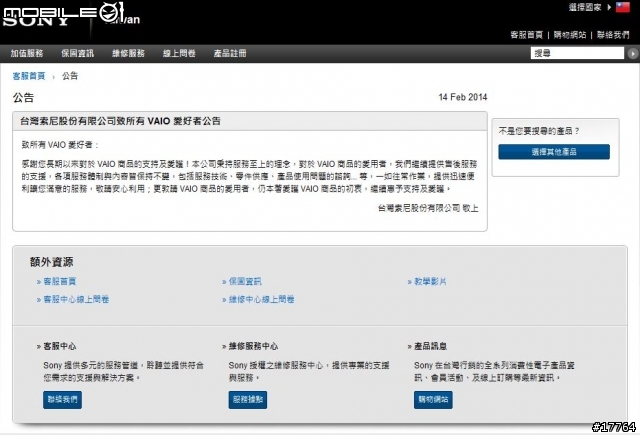Click the Sony logo in header
Viewport: 640px width, 435px height.
pos(36,20)
